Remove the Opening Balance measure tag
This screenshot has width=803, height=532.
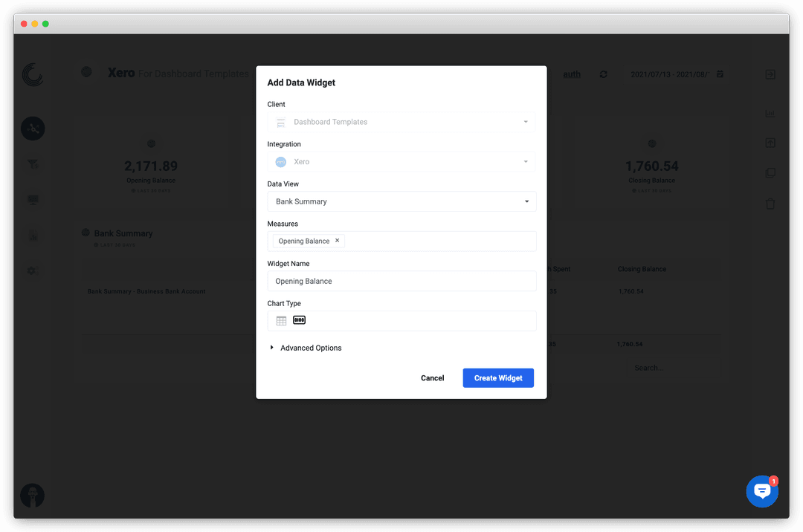pos(337,241)
